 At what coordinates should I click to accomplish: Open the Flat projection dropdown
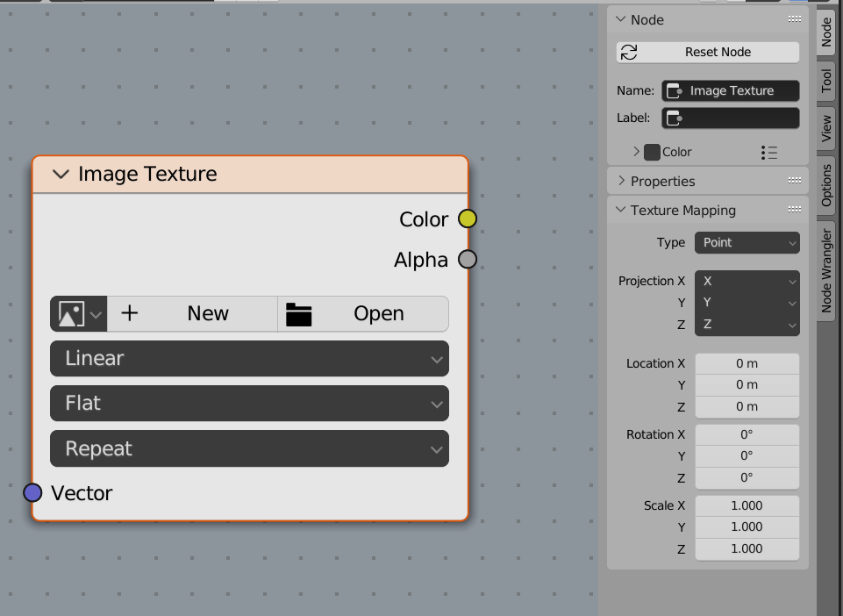pyautogui.click(x=249, y=403)
